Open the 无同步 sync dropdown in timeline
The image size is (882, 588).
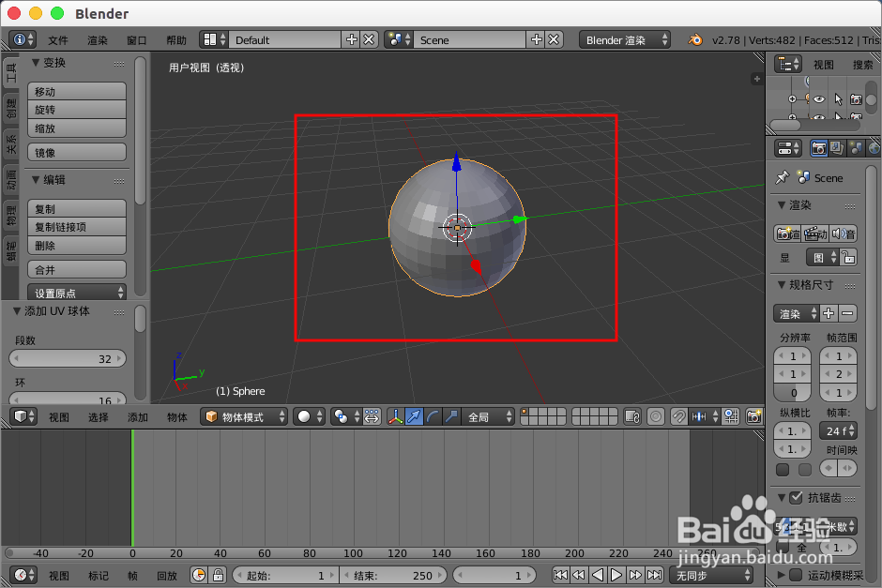point(710,575)
